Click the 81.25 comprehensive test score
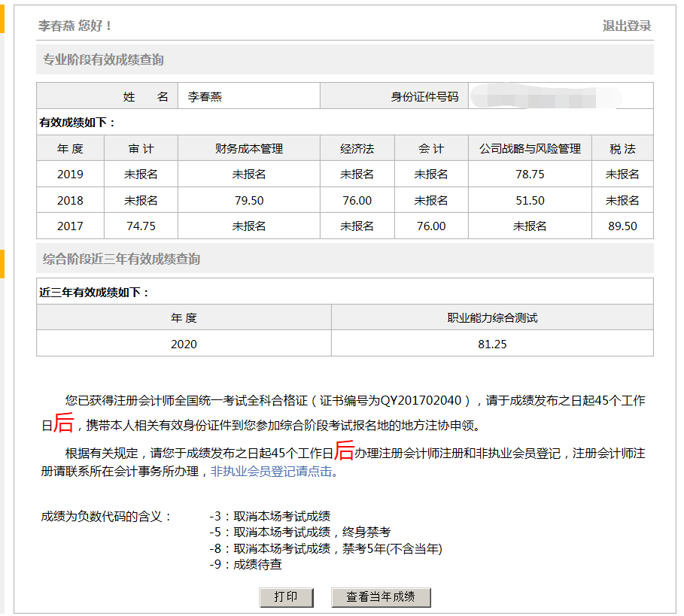The height and width of the screenshot is (616, 684). [492, 344]
